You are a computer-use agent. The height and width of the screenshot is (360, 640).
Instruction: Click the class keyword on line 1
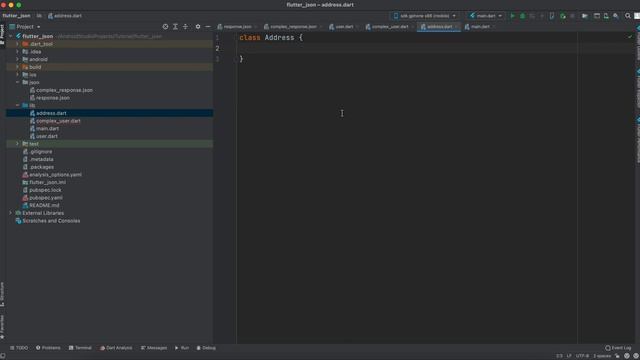click(x=250, y=38)
